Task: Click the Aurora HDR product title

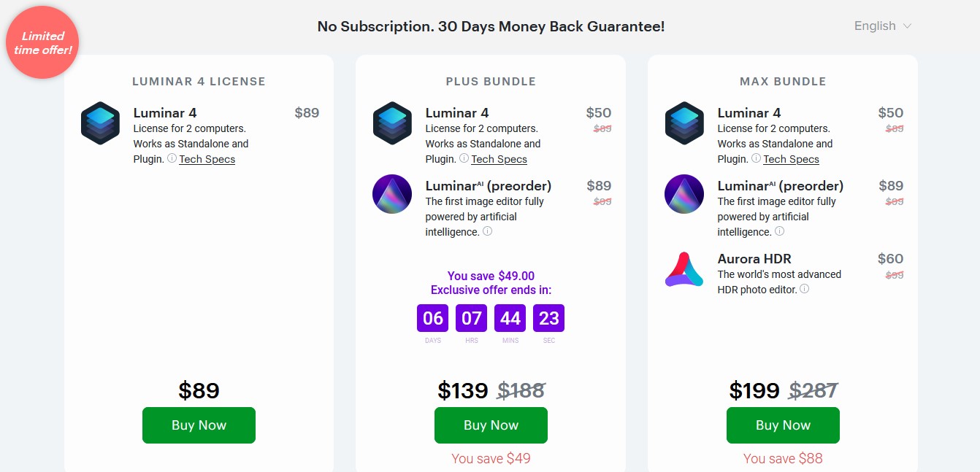Action: point(754,259)
